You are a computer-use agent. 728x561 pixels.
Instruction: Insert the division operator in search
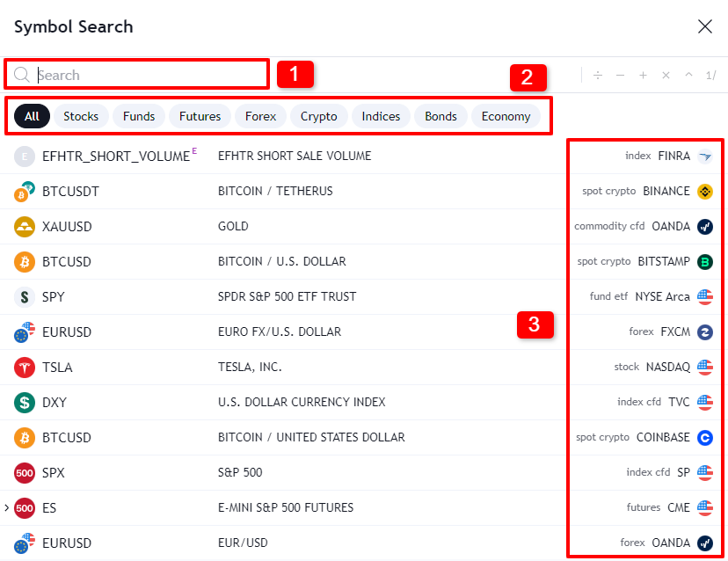pos(598,76)
